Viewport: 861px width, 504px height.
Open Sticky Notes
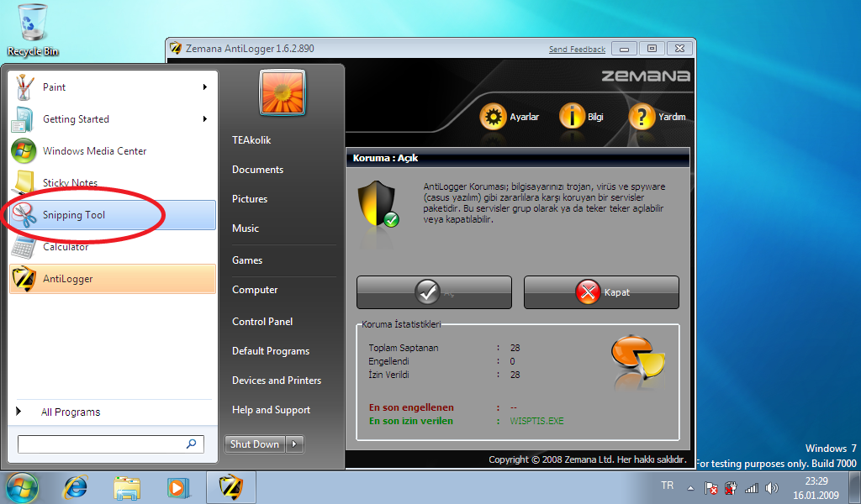pyautogui.click(x=113, y=182)
